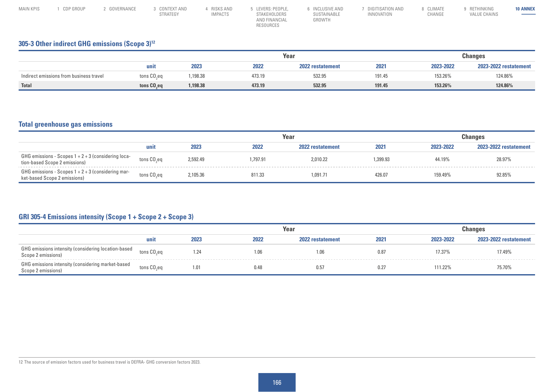Click the value 1,091.71

point(319,175)
